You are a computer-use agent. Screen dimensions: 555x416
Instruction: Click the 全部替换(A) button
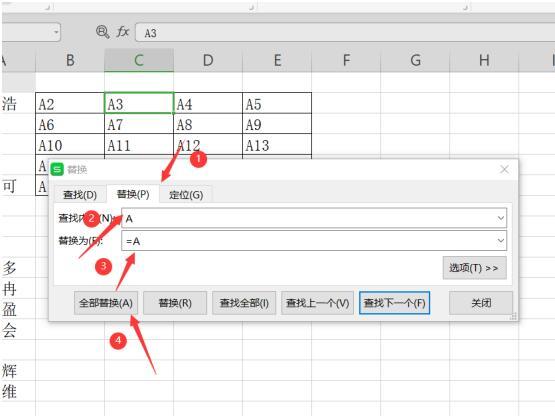point(106,303)
